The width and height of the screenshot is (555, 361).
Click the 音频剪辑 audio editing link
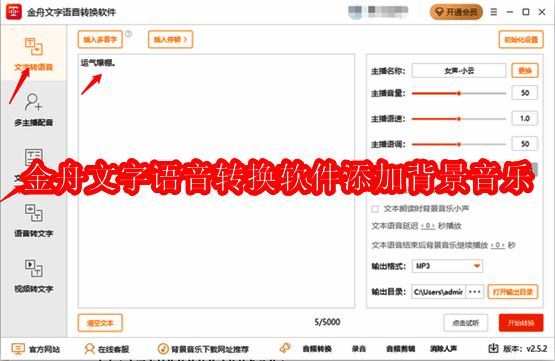400,349
